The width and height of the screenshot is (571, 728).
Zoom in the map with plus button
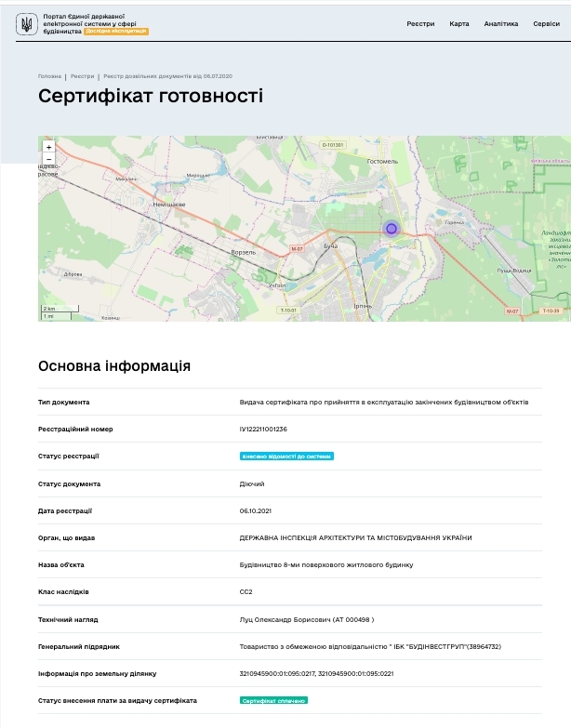48,147
